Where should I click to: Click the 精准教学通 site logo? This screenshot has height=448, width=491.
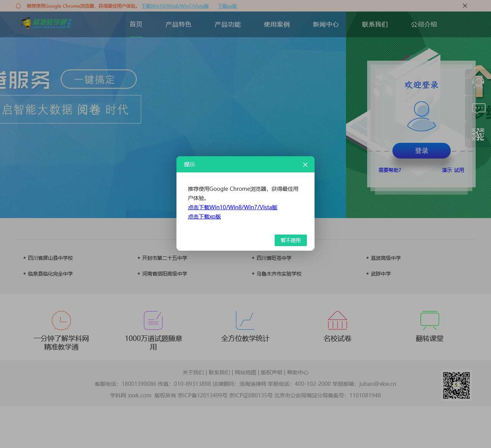[46, 23]
